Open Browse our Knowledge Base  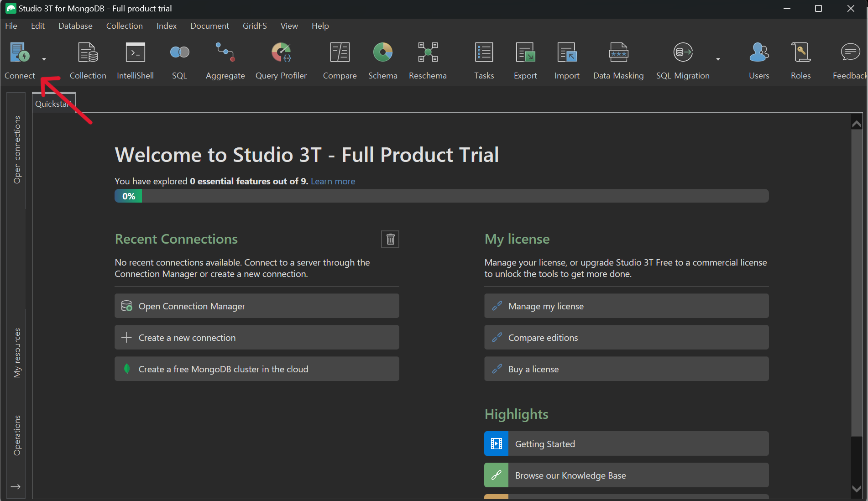(627, 475)
